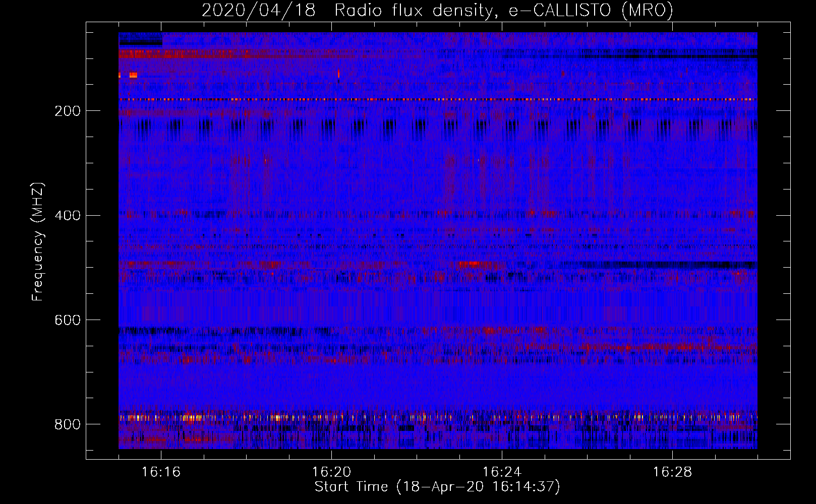Click the 400 frequency tick label
This screenshot has height=504, width=816.
pyautogui.click(x=67, y=216)
